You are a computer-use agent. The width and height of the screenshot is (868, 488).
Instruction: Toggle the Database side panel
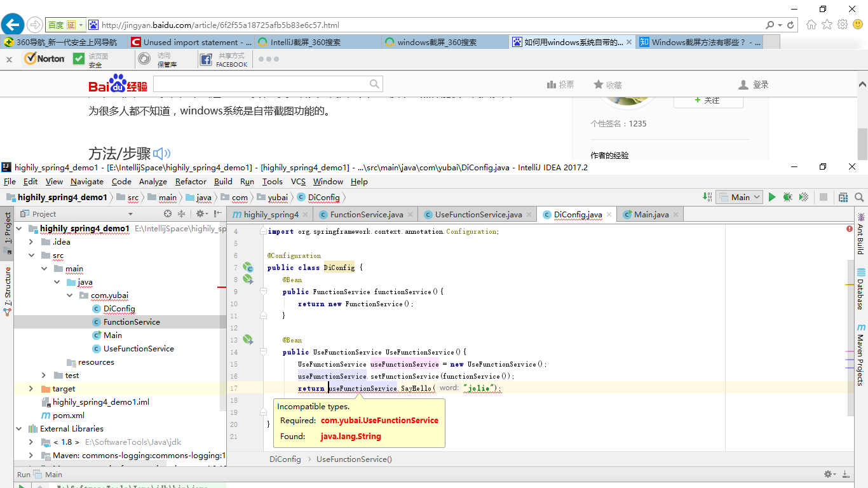coord(861,290)
